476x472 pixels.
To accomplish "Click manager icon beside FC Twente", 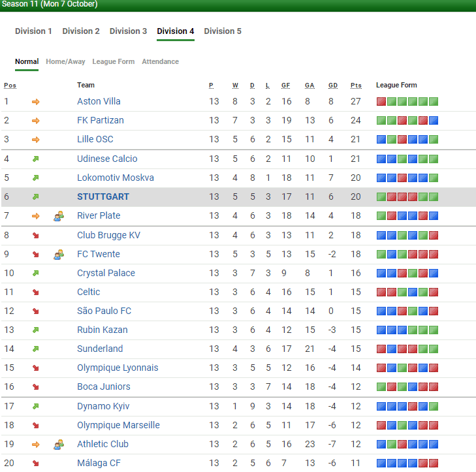I will 59,254.
